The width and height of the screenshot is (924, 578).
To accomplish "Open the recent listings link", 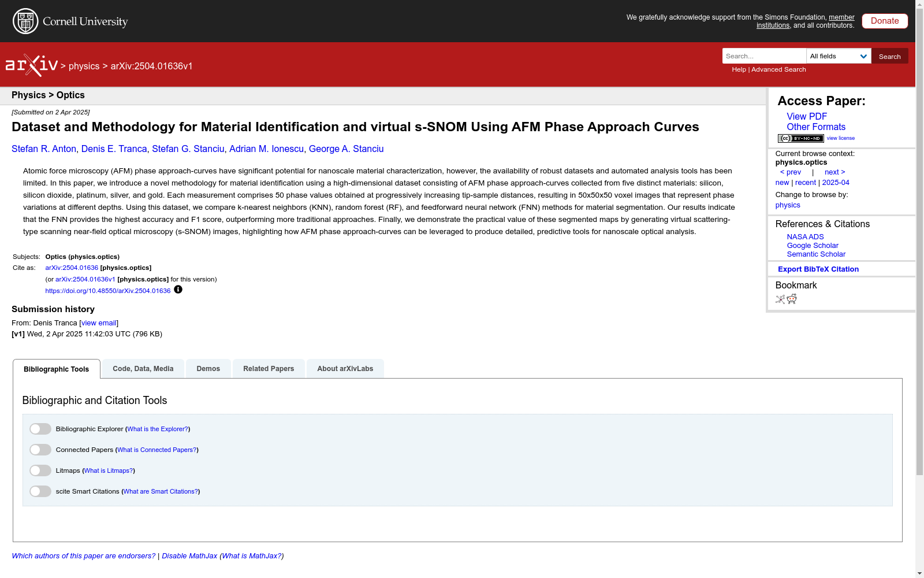I will [x=806, y=183].
